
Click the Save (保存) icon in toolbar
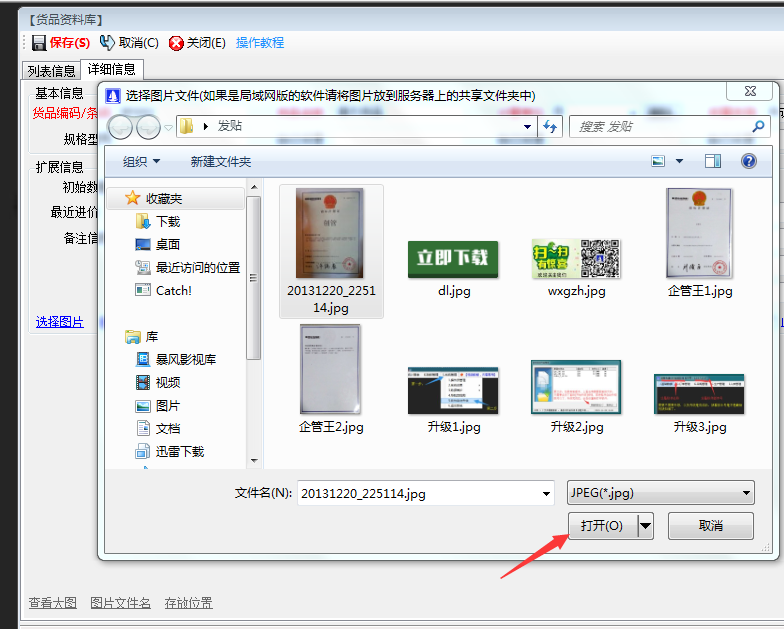point(39,43)
